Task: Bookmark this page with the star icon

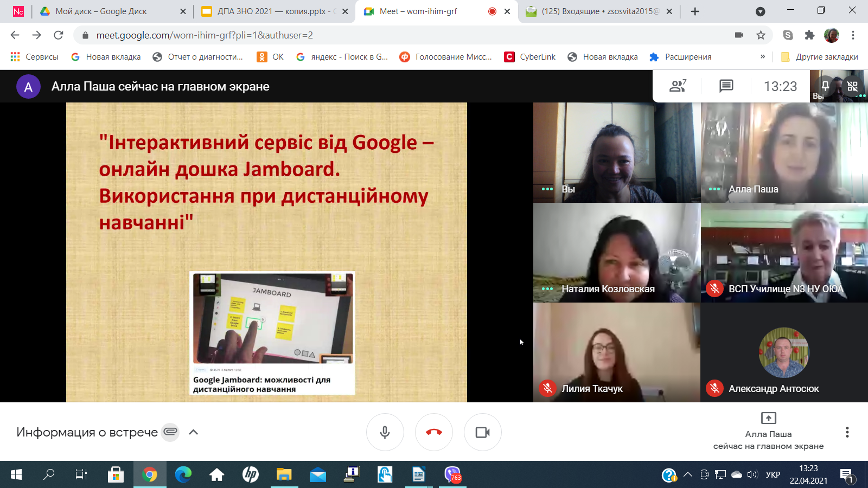Action: point(761,35)
